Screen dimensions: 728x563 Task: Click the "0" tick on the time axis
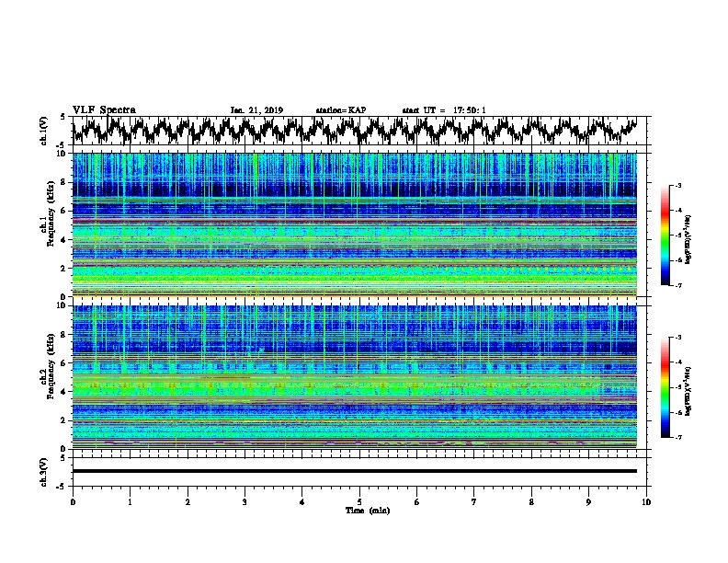point(73,502)
